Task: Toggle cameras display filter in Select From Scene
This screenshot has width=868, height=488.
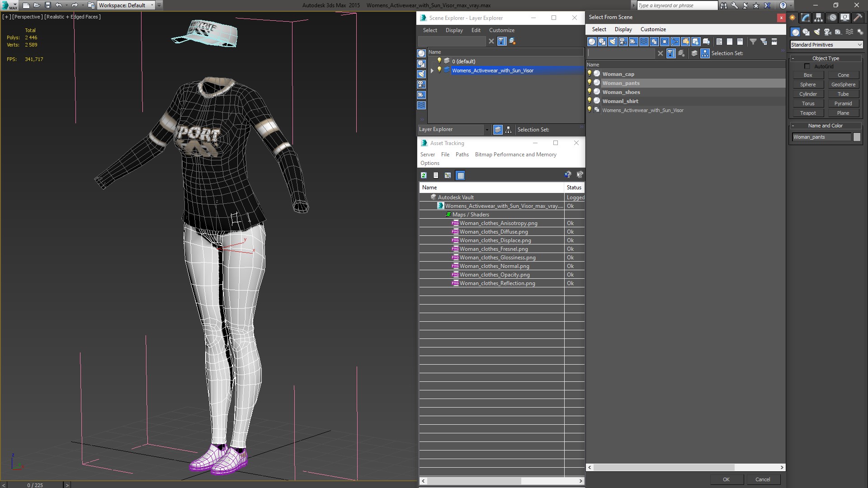Action: tap(623, 42)
